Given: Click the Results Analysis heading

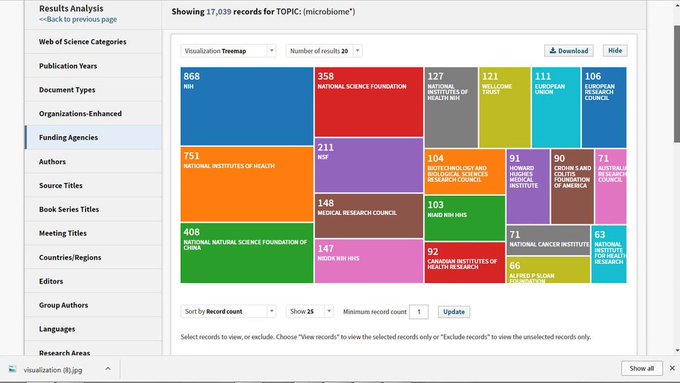Looking at the screenshot, I should click(71, 8).
